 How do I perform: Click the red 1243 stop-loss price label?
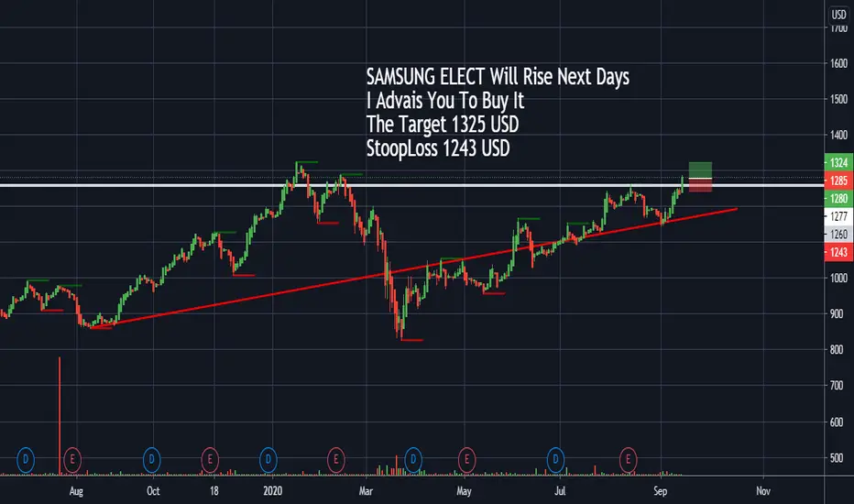coord(838,252)
